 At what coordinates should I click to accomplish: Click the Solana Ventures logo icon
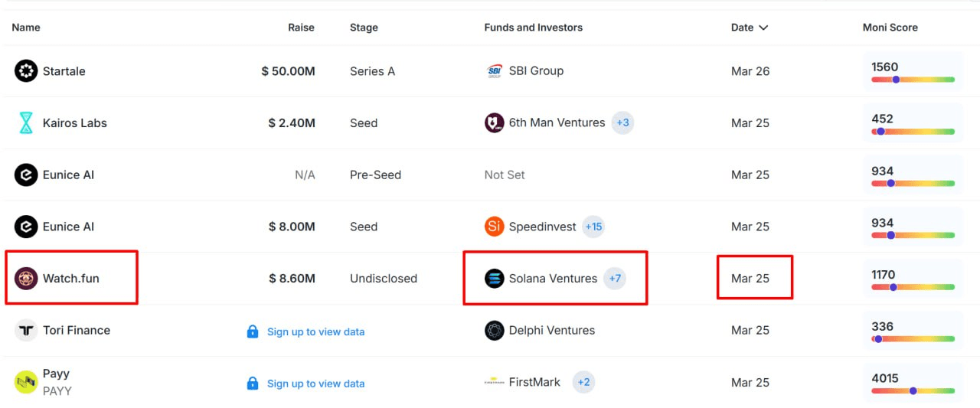[495, 279]
